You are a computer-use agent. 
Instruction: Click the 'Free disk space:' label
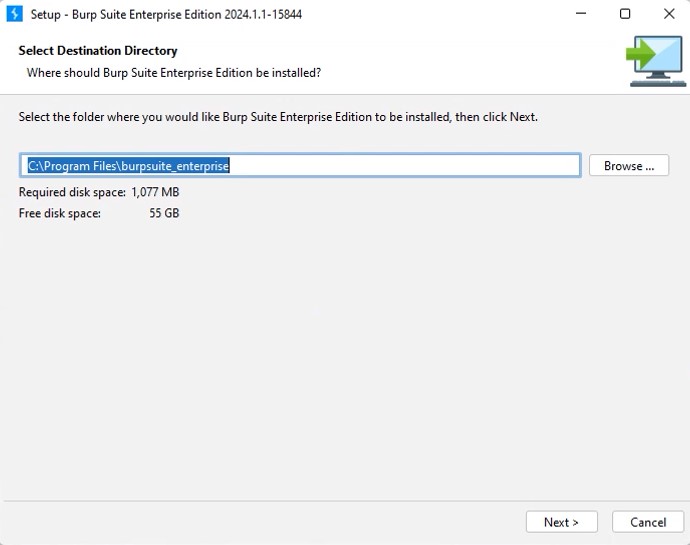tap(60, 214)
